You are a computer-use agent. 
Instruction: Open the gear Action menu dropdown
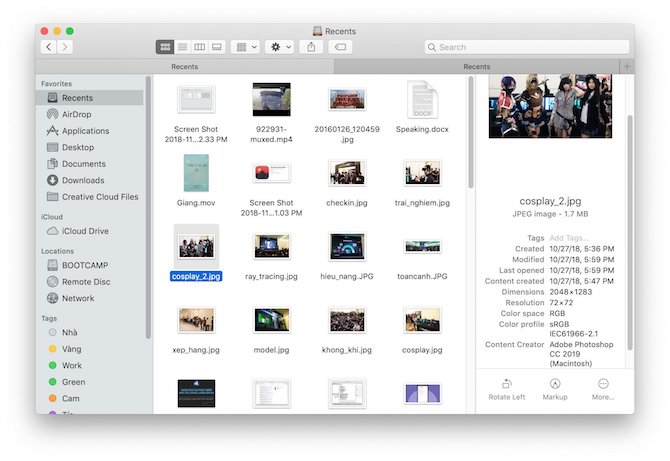(279, 47)
